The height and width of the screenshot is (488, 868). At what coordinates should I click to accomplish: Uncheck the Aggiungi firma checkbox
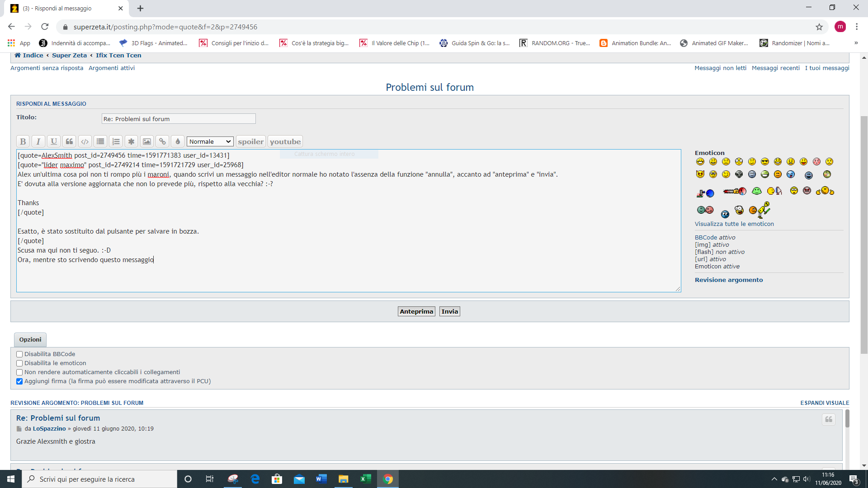coord(19,381)
